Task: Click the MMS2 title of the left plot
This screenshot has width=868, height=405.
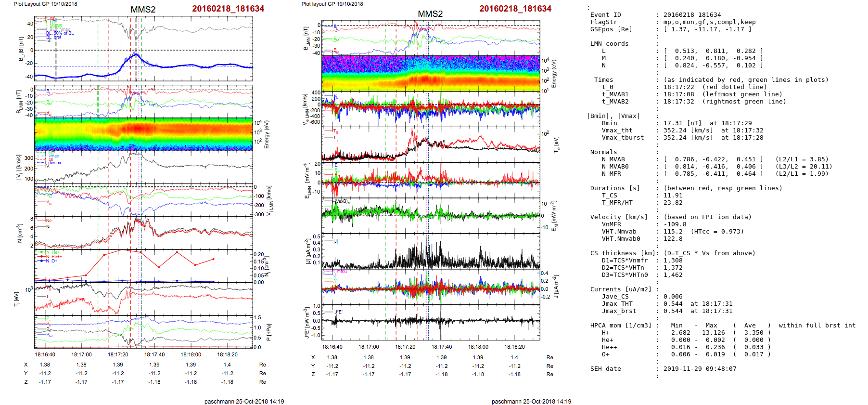Action: [x=143, y=10]
